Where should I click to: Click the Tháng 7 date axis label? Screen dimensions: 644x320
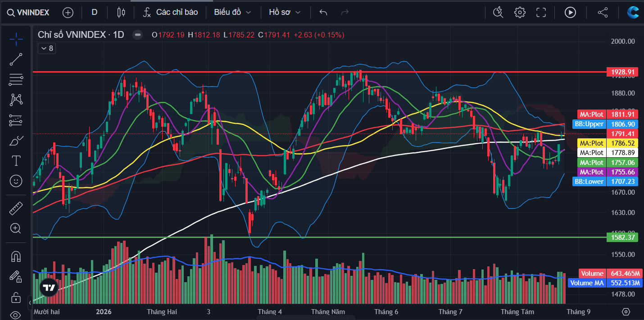[x=450, y=312]
